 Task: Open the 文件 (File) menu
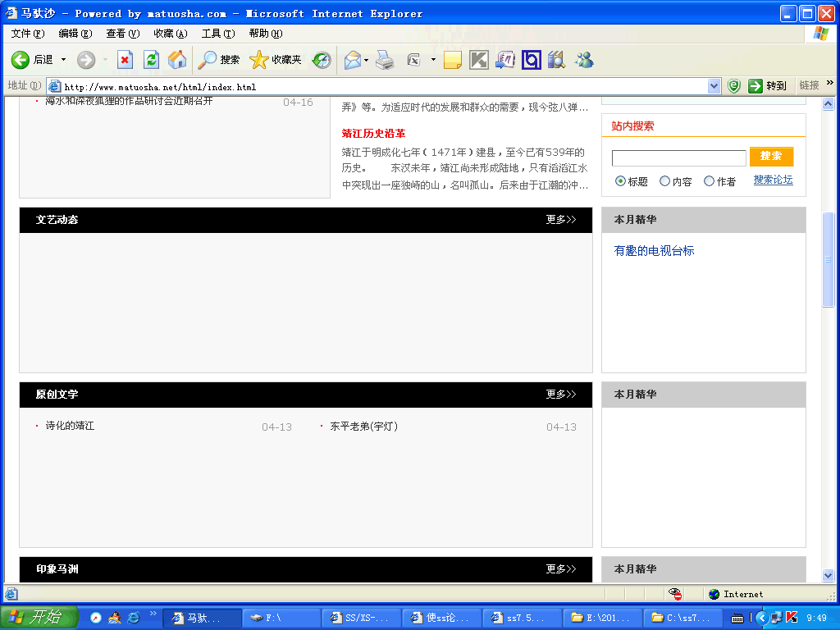tap(28, 34)
